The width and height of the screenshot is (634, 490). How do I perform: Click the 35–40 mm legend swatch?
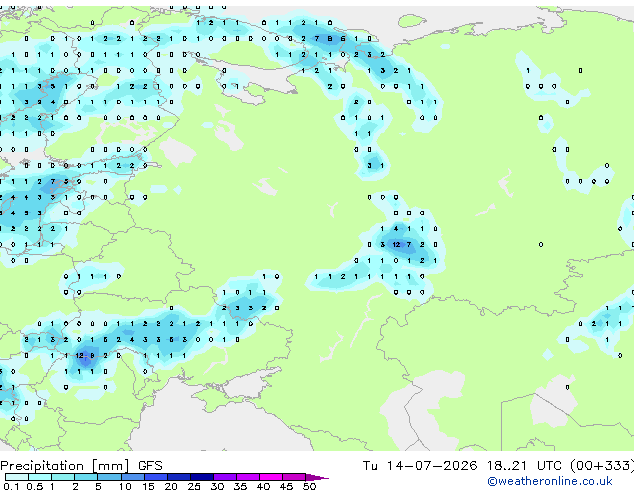(x=248, y=477)
